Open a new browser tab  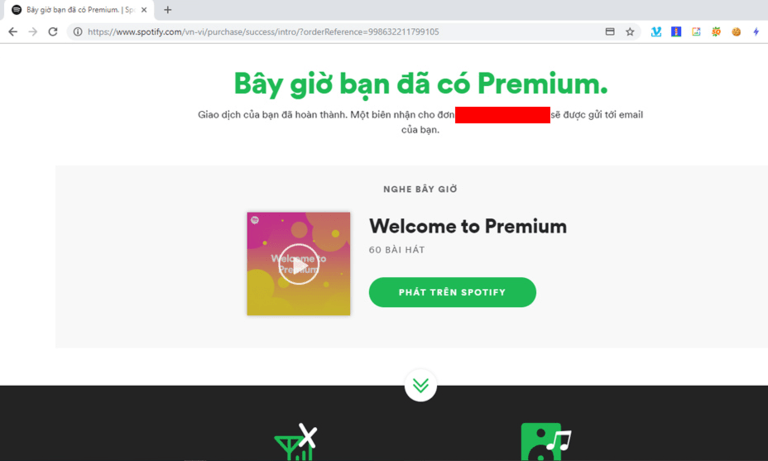pos(168,10)
